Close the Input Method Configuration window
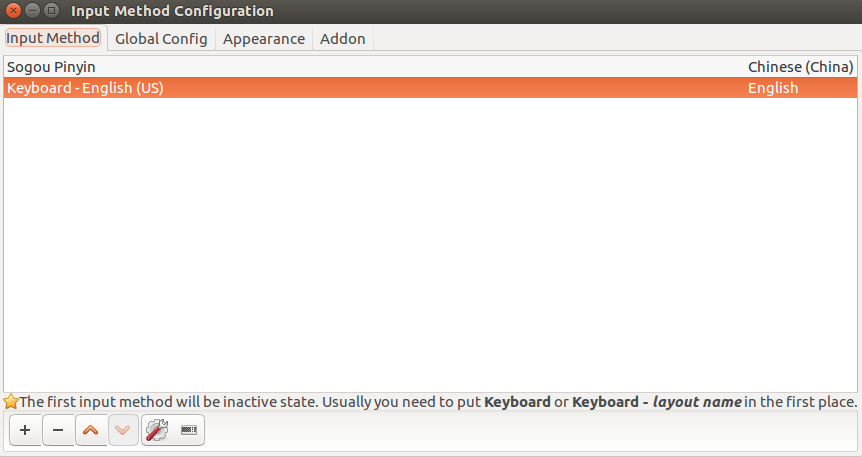The image size is (862, 457). point(13,10)
